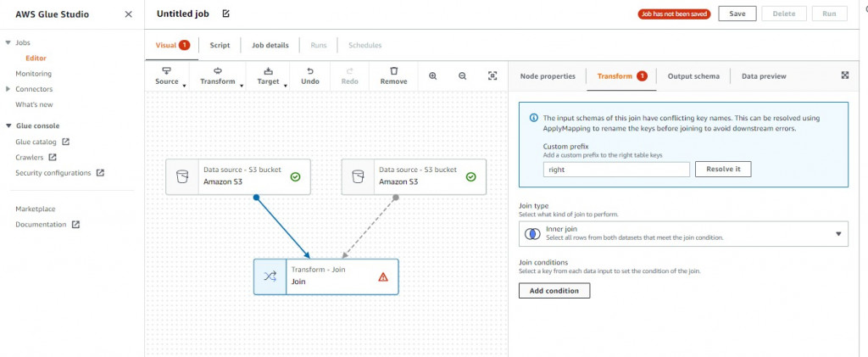Click the Job has not been saved badge
This screenshot has height=357, width=868.
[x=674, y=14]
